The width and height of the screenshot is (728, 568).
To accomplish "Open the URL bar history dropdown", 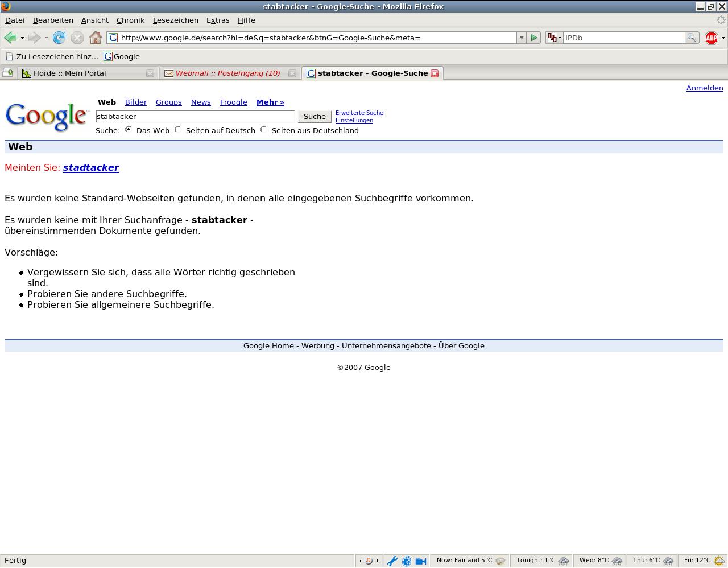I will pyautogui.click(x=521, y=38).
